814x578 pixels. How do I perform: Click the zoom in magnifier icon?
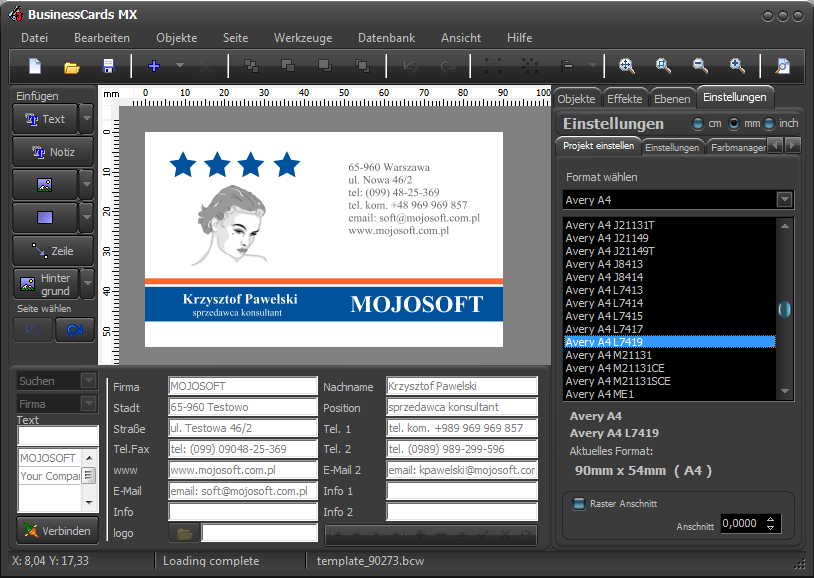(737, 65)
